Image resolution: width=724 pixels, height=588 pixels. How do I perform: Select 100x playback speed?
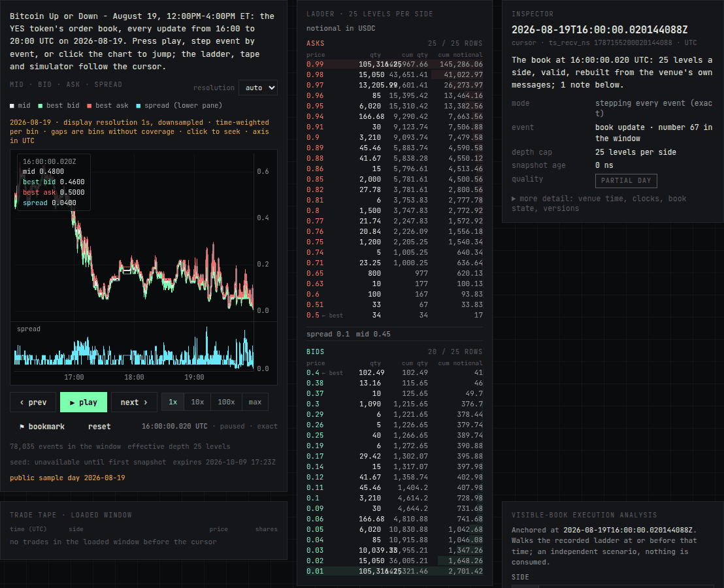(226, 402)
